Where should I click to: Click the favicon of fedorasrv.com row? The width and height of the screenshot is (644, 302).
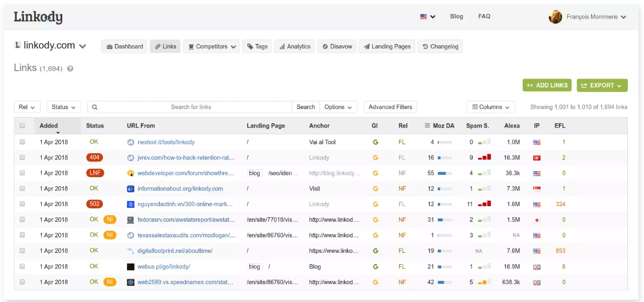(131, 220)
